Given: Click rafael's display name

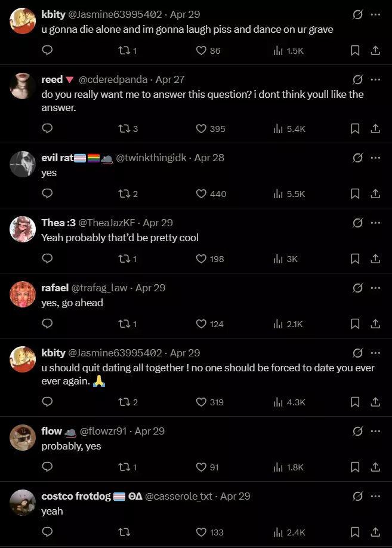Looking at the screenshot, I should 54,288.
